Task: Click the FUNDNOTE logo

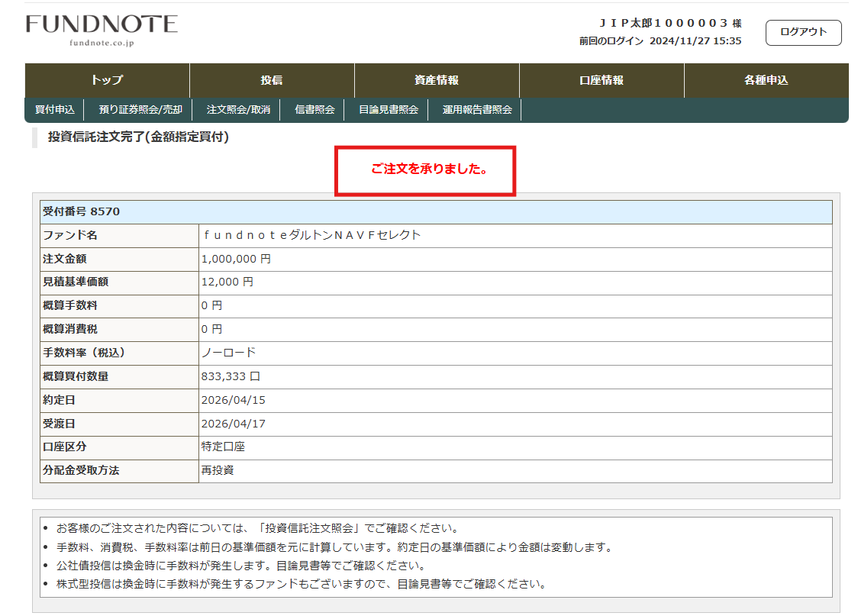Action: point(102,29)
